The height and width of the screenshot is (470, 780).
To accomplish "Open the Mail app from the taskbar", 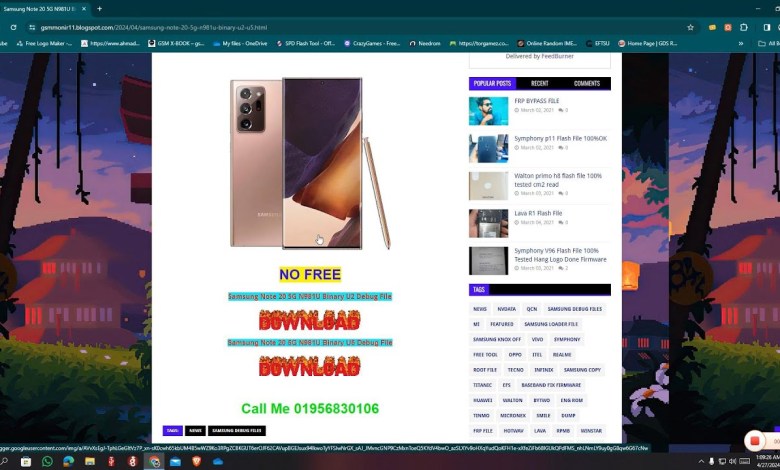I will [x=175, y=462].
